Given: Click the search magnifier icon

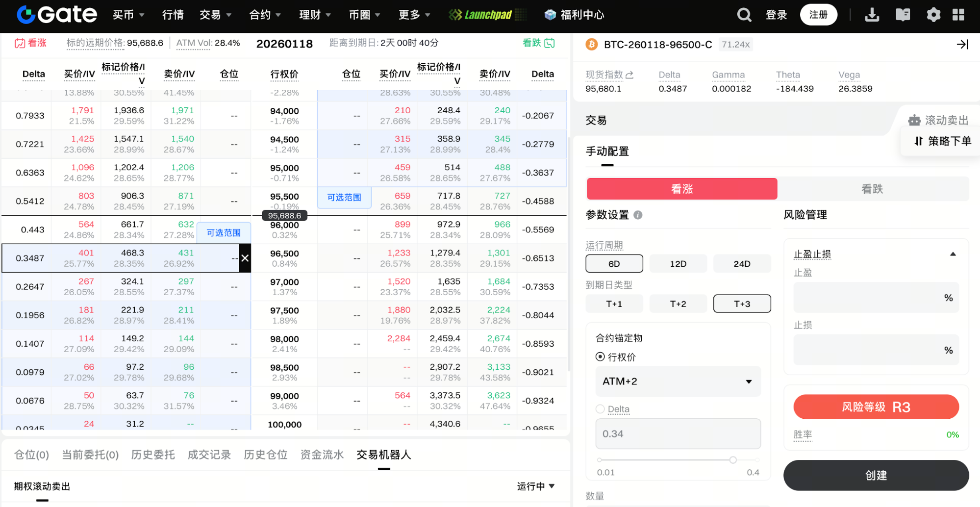Looking at the screenshot, I should pos(744,15).
